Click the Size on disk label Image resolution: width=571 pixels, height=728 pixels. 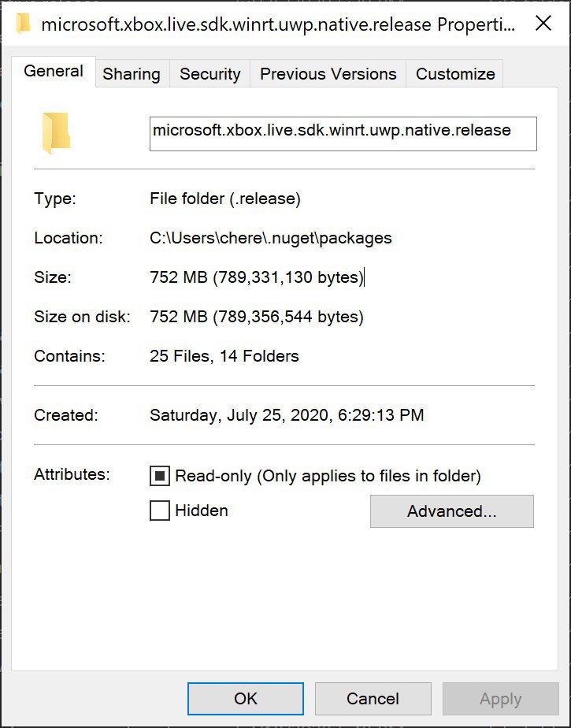(82, 317)
